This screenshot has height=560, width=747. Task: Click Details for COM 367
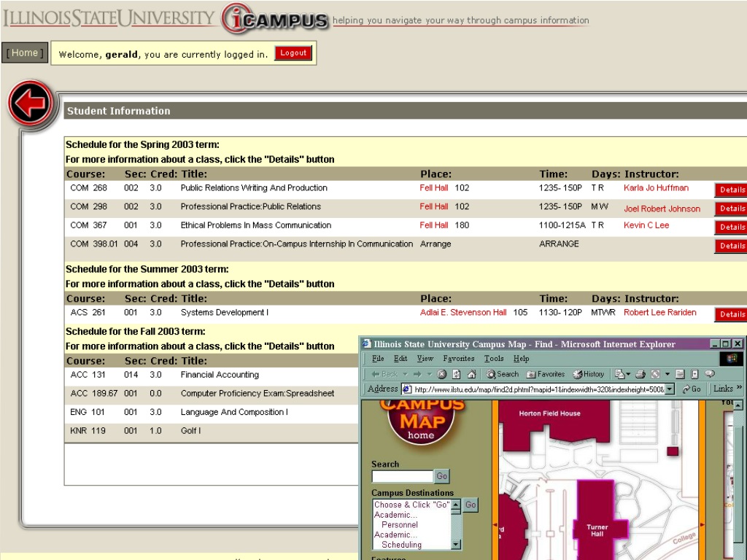click(732, 227)
